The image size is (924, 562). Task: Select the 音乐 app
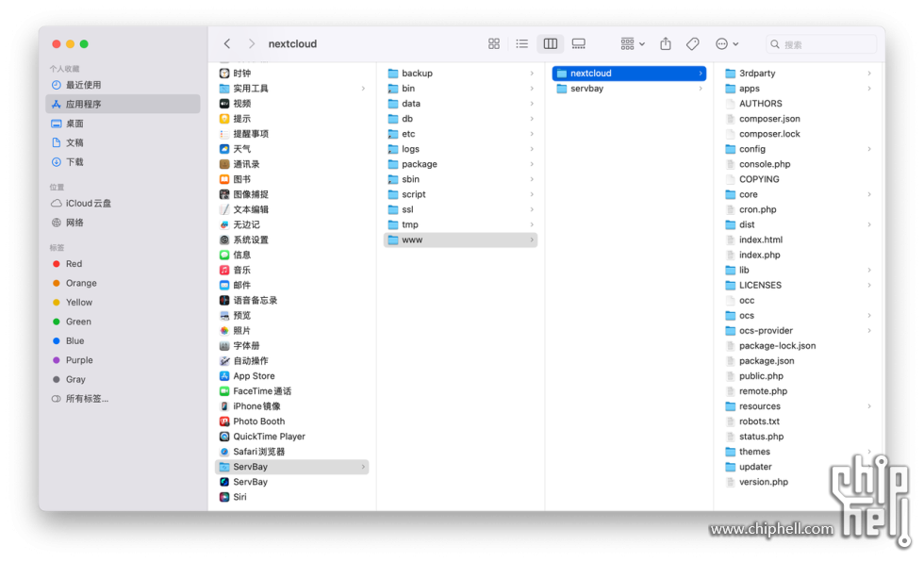click(x=291, y=270)
